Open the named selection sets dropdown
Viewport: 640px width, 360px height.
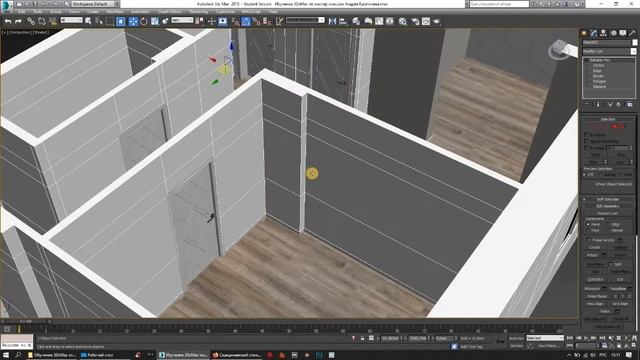tap(305, 20)
